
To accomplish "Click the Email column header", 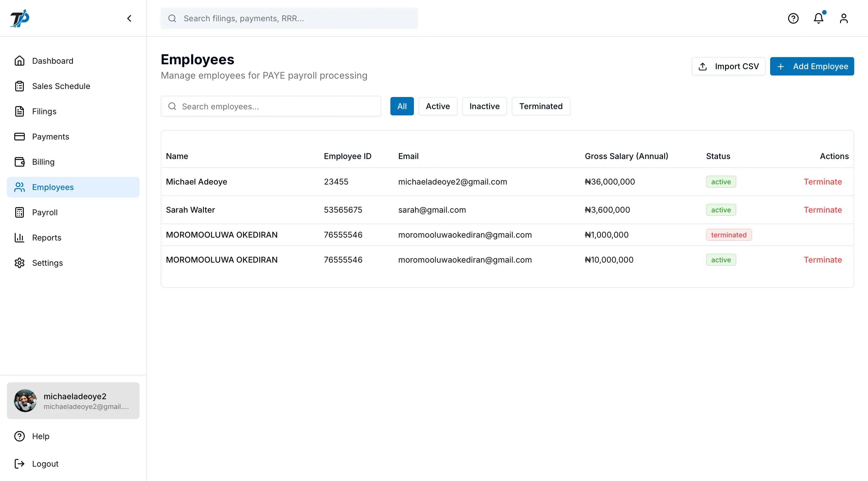I will click(408, 156).
